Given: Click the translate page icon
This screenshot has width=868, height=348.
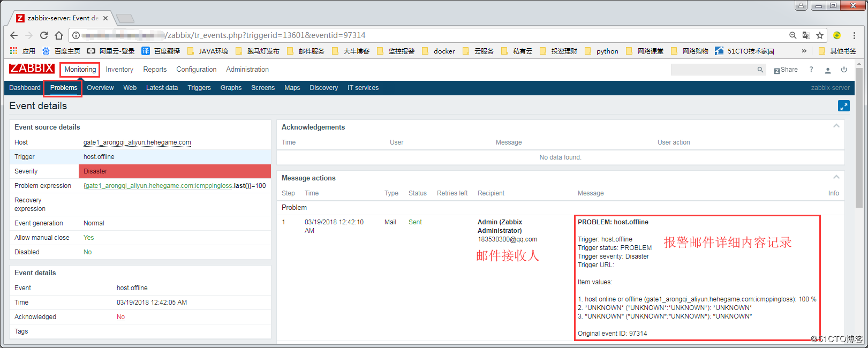Looking at the screenshot, I should pos(806,35).
